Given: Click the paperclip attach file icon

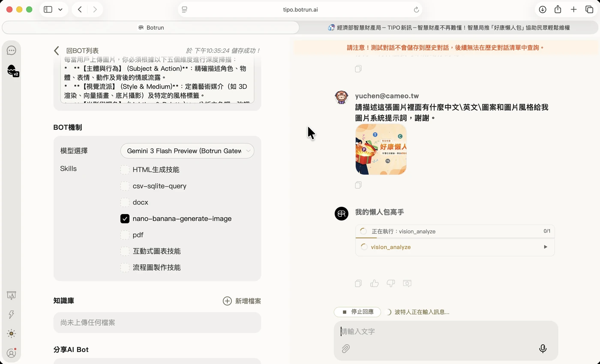Looking at the screenshot, I should click(x=346, y=349).
